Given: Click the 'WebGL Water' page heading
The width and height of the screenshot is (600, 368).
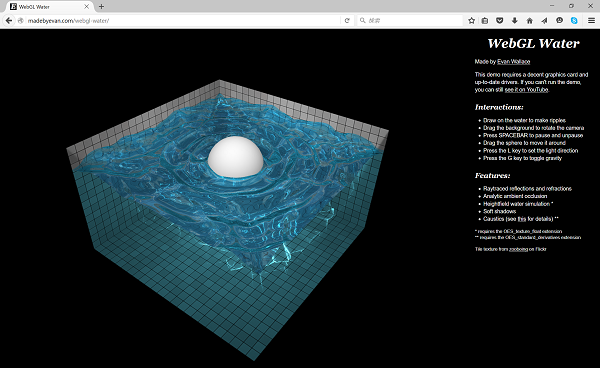Looking at the screenshot, I should [x=533, y=43].
